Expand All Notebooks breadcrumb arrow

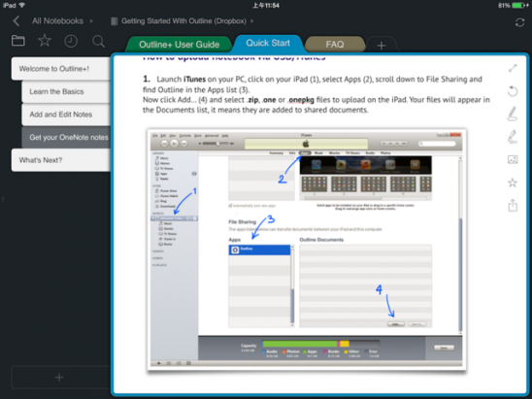coord(91,21)
